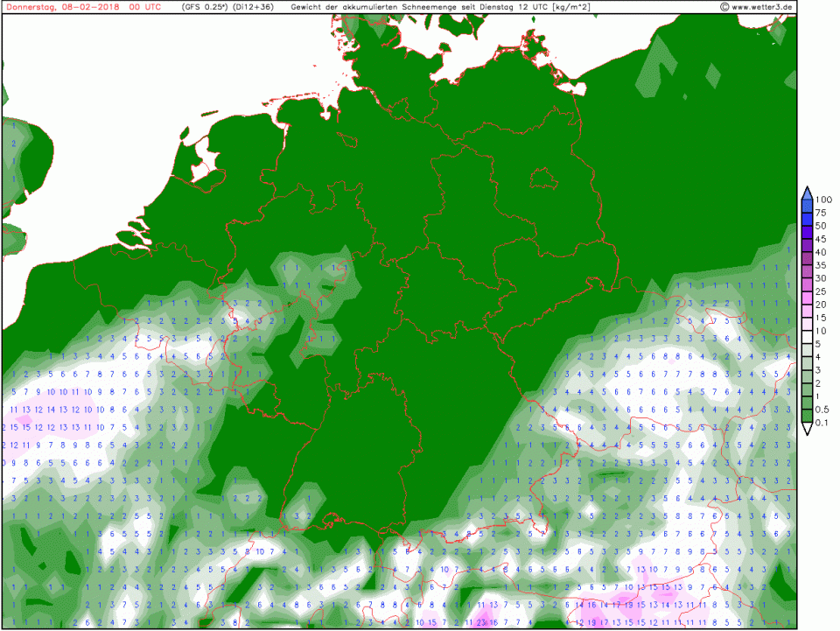Click the white arrow below the legend

click(806, 429)
